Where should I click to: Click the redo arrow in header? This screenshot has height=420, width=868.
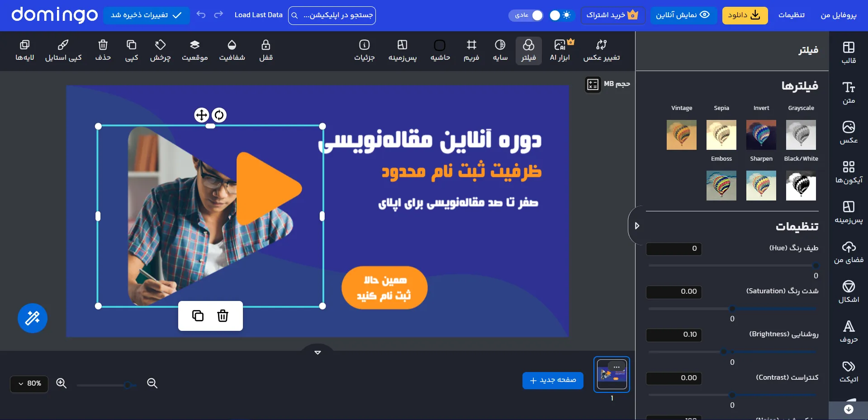tap(218, 15)
